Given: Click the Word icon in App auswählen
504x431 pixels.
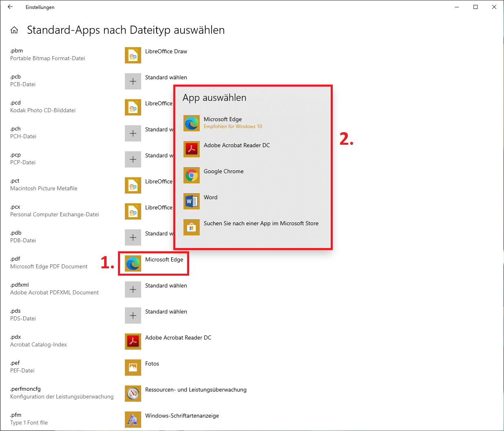Looking at the screenshot, I should 192,201.
